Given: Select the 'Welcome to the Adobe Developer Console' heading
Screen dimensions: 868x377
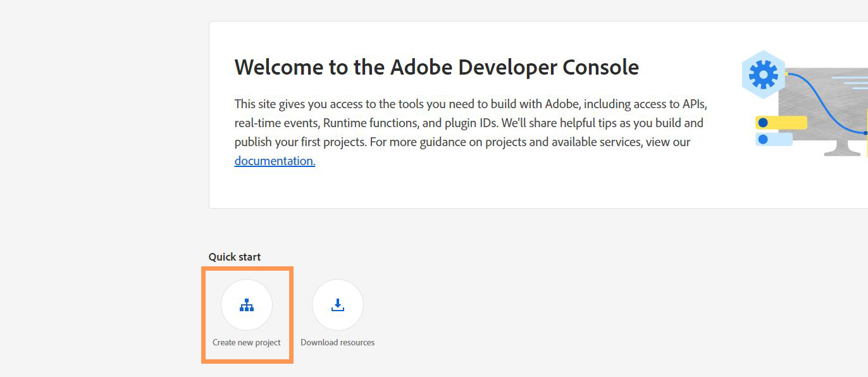Looking at the screenshot, I should [437, 67].
